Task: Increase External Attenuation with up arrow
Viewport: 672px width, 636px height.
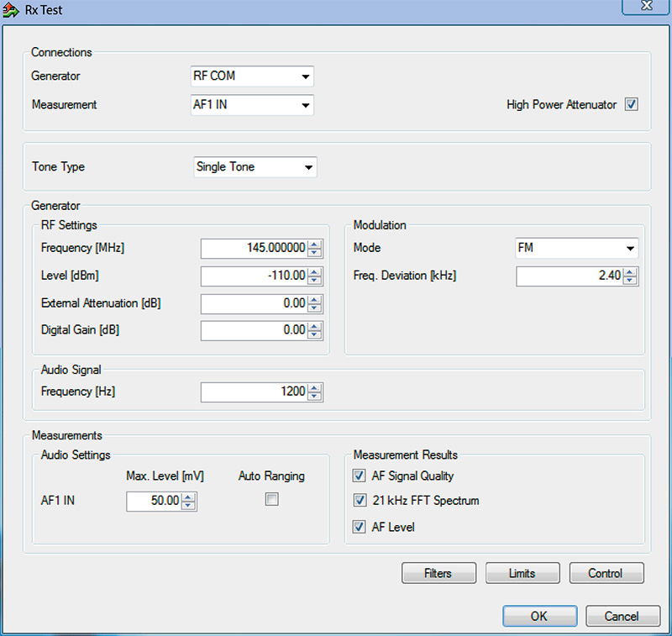Action: pos(315,299)
